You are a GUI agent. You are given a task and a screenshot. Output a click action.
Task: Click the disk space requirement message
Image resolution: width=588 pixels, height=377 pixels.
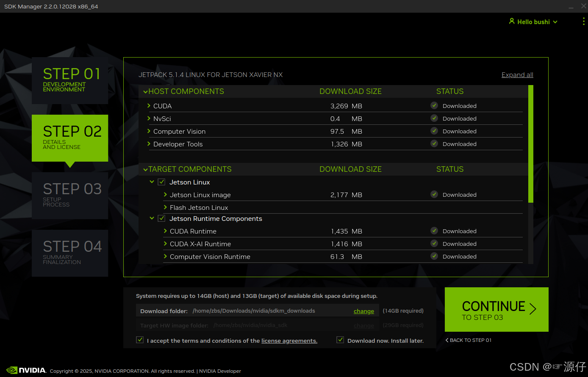click(x=257, y=296)
